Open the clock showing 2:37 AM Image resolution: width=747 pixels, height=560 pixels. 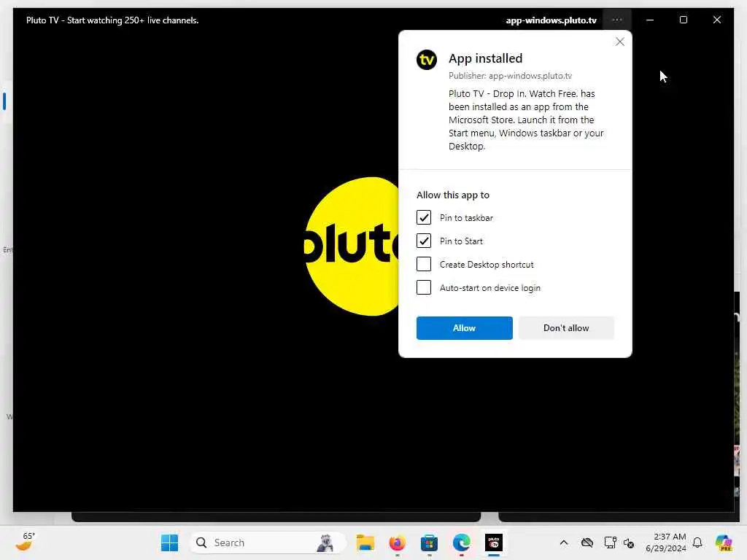[x=665, y=542]
